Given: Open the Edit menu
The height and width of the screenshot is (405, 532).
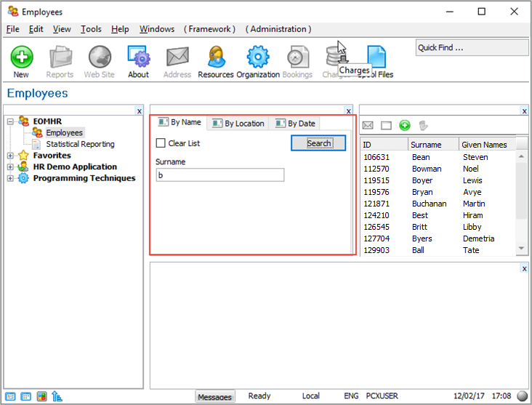Looking at the screenshot, I should pos(36,29).
